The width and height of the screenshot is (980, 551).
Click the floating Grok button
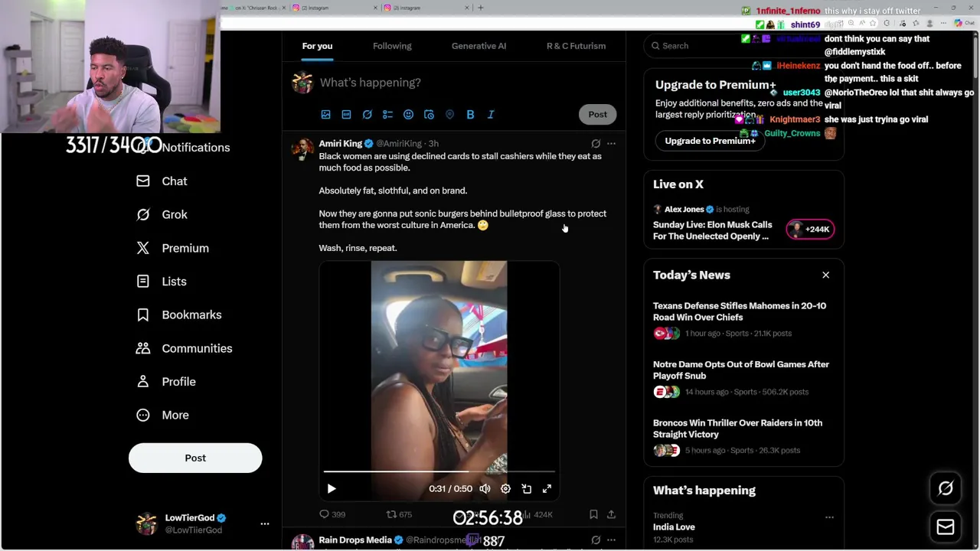pyautogui.click(x=946, y=489)
